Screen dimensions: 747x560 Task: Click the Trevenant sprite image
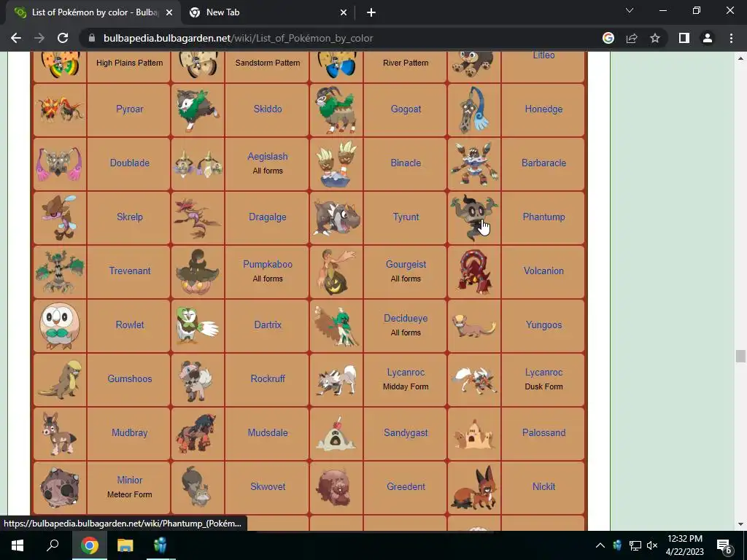point(60,271)
